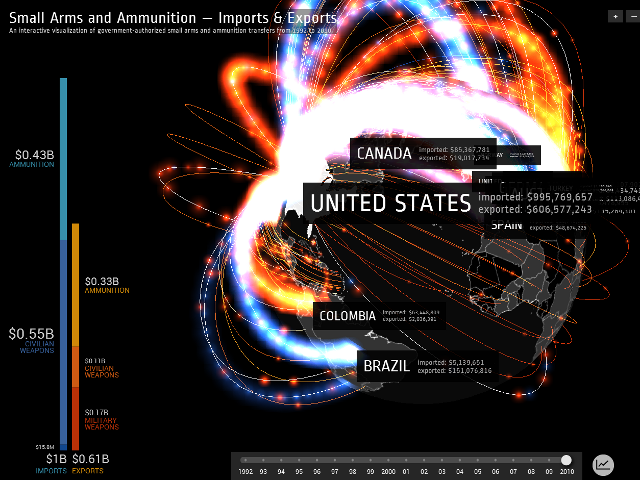Select the Canada country label
640x480 pixels.
[384, 153]
